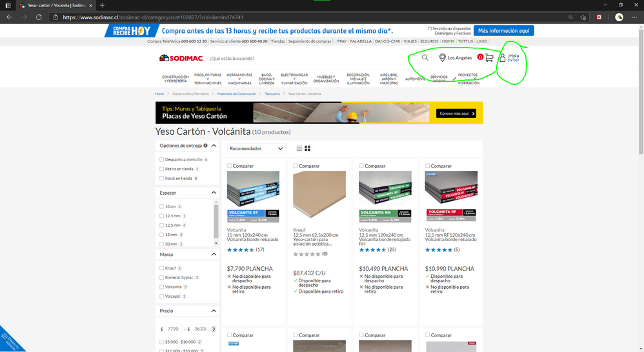
Task: Collapse the Espesor filter section
Action: [214, 193]
